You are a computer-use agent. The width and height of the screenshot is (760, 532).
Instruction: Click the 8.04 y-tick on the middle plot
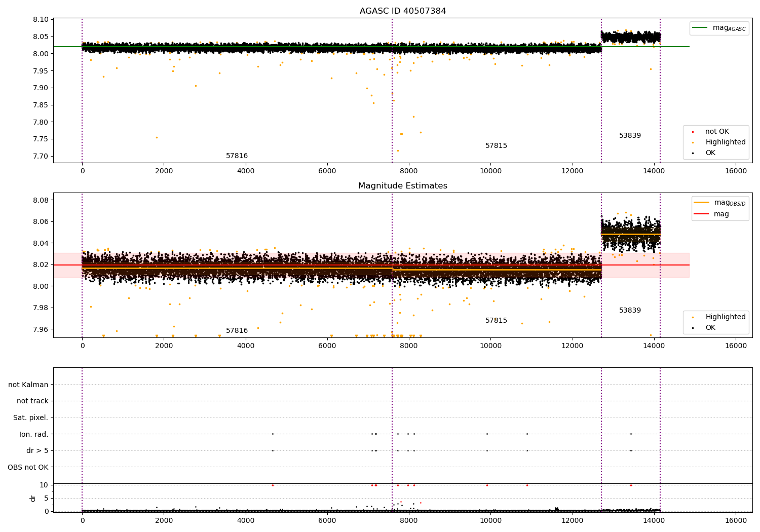[x=41, y=243]
